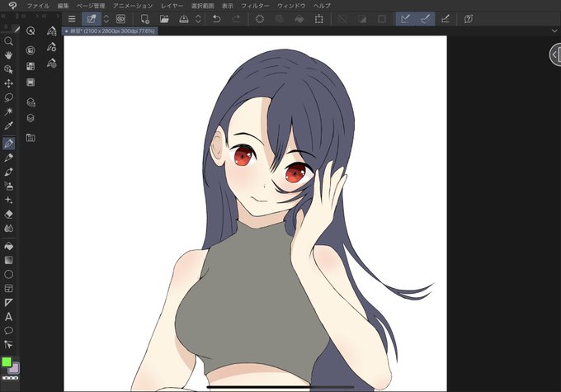
Task: Select the Airbrush tool
Action: click(x=8, y=186)
